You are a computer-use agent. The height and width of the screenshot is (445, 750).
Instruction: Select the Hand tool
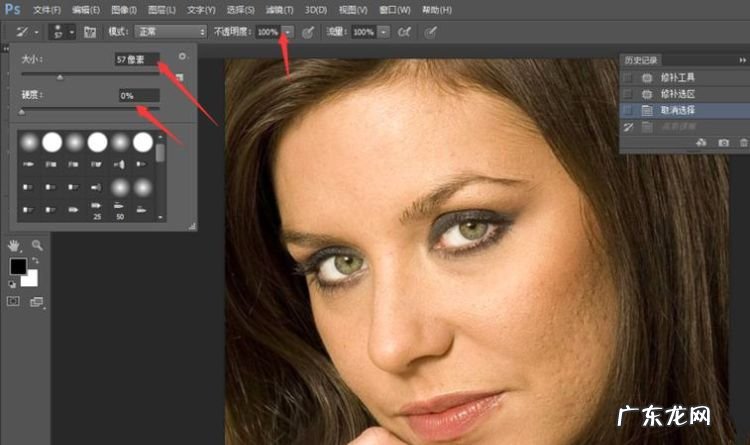pos(14,244)
